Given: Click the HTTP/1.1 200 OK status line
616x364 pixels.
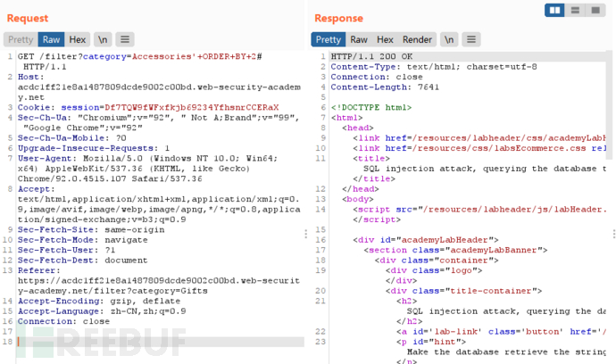Looking at the screenshot, I should pyautogui.click(x=371, y=56).
